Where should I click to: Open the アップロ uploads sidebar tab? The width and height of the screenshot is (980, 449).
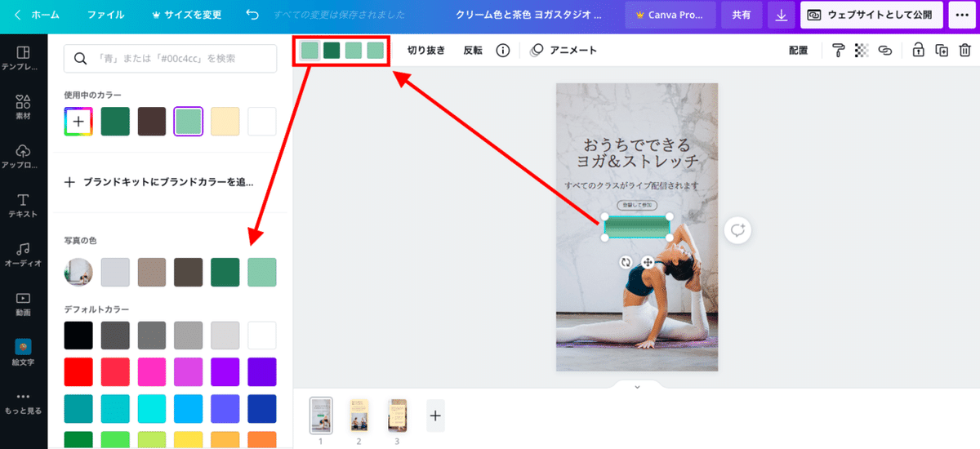point(23,158)
